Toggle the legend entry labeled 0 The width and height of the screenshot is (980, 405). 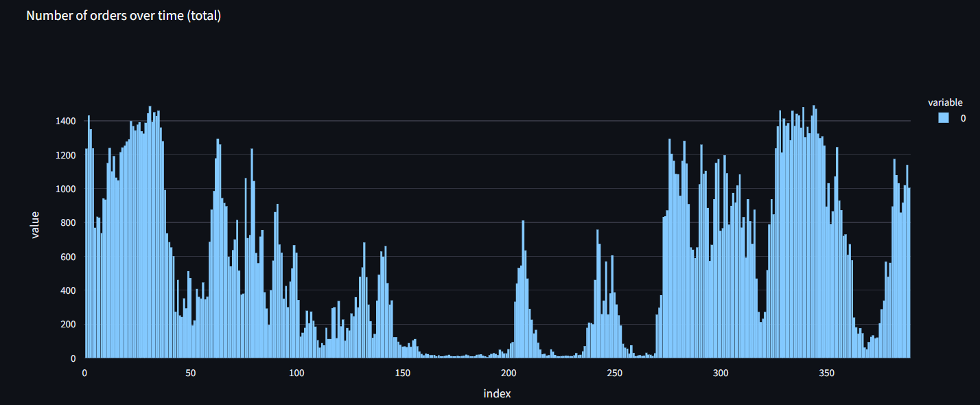click(x=963, y=117)
